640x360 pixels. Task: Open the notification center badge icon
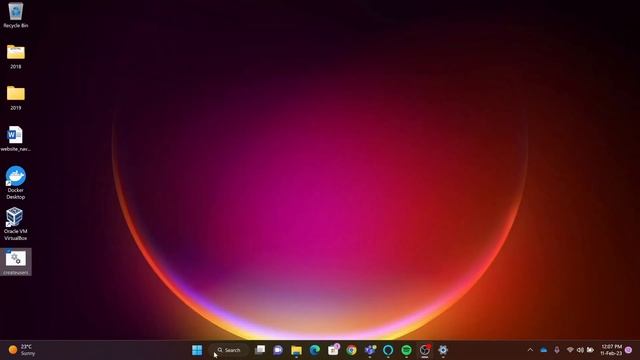click(x=629, y=350)
